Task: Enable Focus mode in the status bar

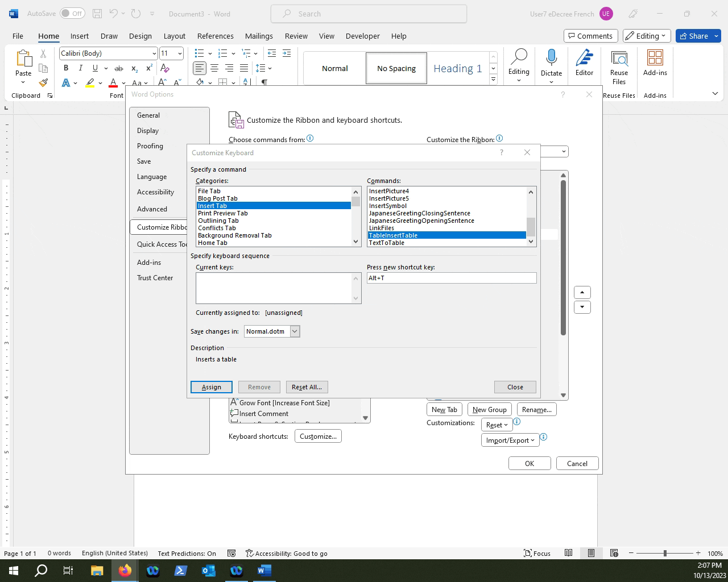Action: [x=537, y=553]
